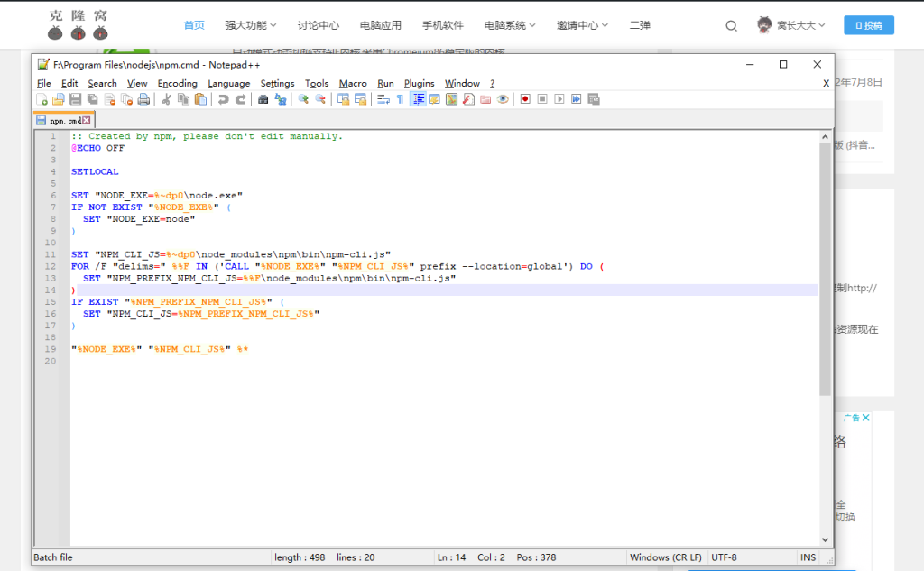Expand 邀请中心 dropdown on website
The height and width of the screenshot is (571, 924).
point(582,25)
